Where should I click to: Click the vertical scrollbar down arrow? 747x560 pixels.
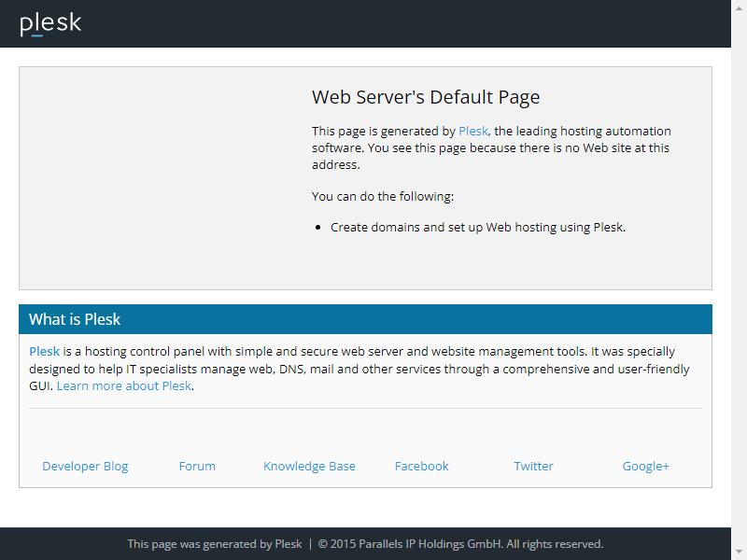point(739,552)
